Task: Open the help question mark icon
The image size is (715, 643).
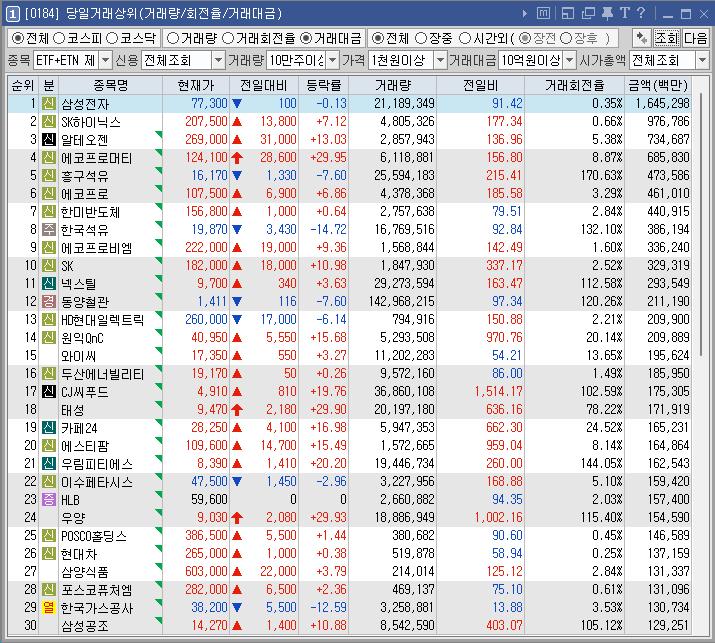Action: 641,13
